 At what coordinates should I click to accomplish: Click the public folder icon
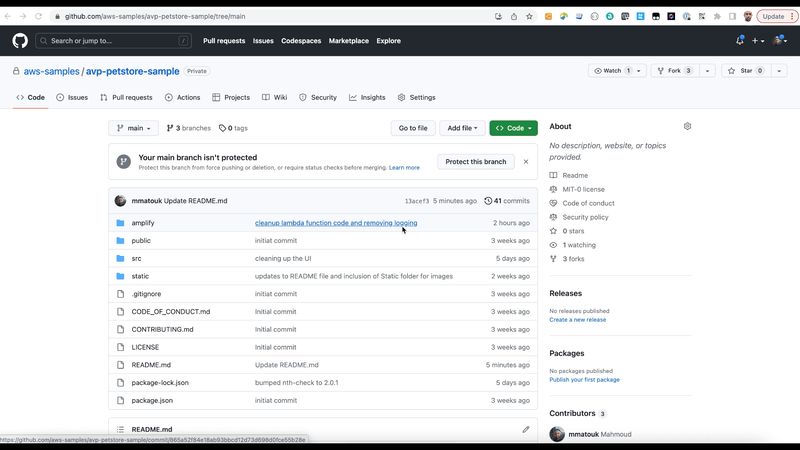[x=120, y=240]
